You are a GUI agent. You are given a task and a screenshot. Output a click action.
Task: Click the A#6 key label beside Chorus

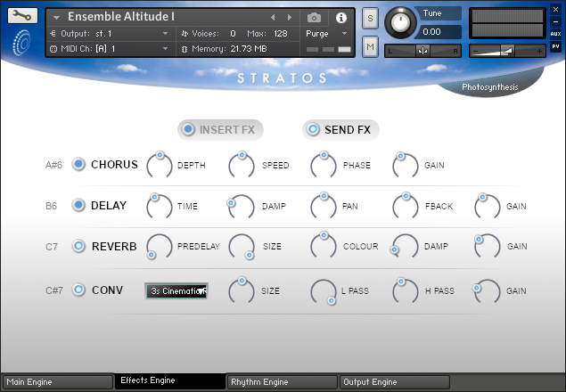(x=53, y=165)
